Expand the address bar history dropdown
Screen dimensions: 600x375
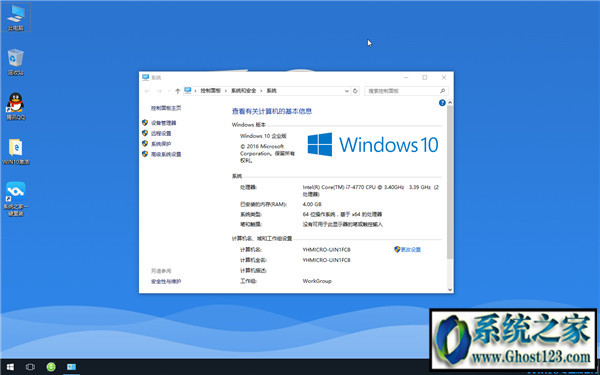(x=346, y=91)
